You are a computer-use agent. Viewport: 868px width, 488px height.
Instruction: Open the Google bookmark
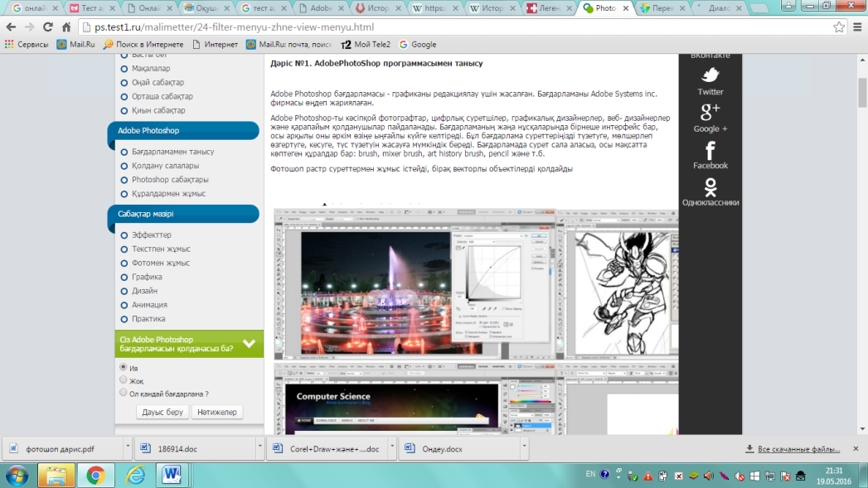point(418,44)
